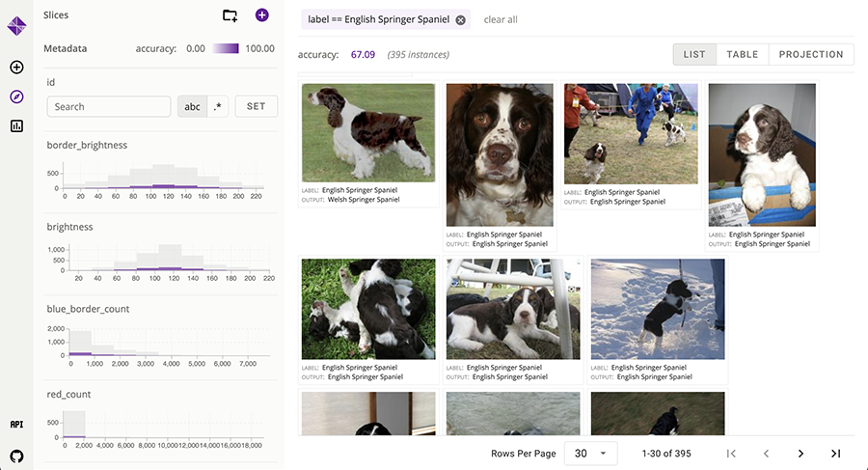Toggle the abc case-match option
This screenshot has height=470, width=868.
click(192, 107)
